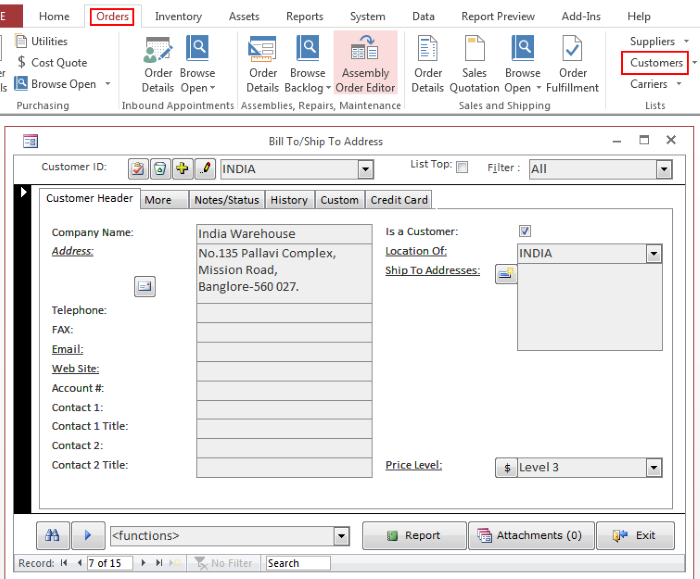Toggle the List Top checkbox
This screenshot has height=579, width=700.
[462, 167]
